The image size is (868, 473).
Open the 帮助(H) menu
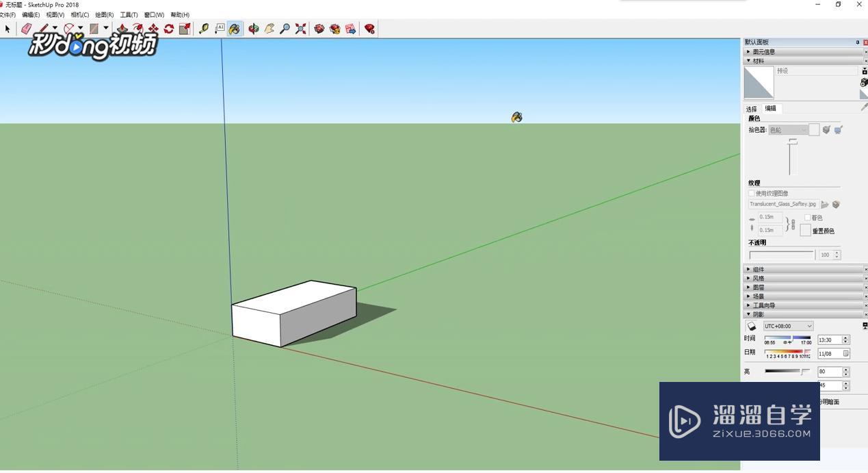[180, 14]
